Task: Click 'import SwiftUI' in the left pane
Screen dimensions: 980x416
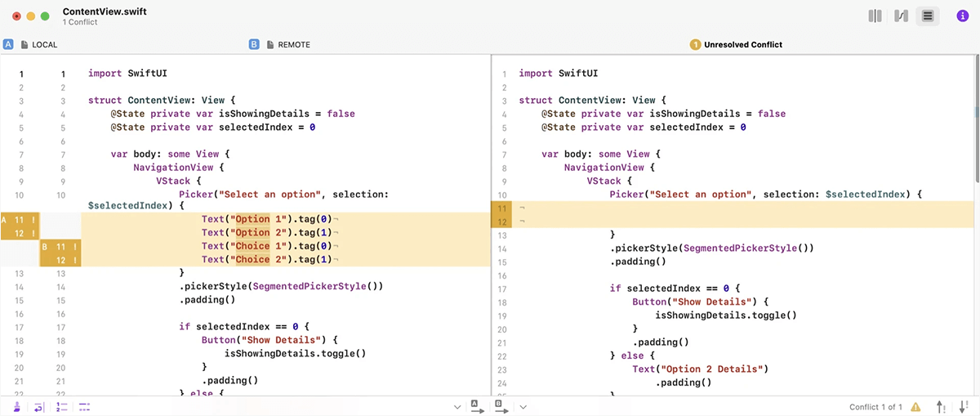Action: click(x=127, y=74)
